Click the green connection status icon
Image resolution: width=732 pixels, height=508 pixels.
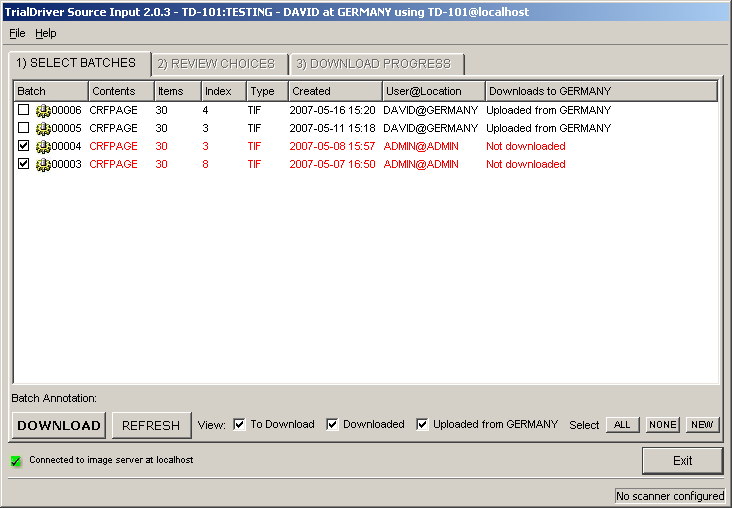[16, 461]
